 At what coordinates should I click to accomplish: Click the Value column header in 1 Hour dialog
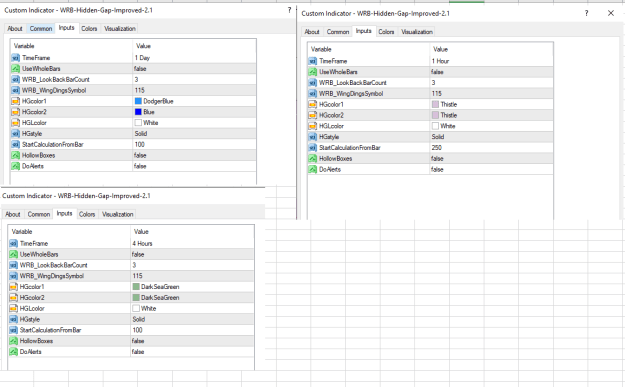(440, 49)
